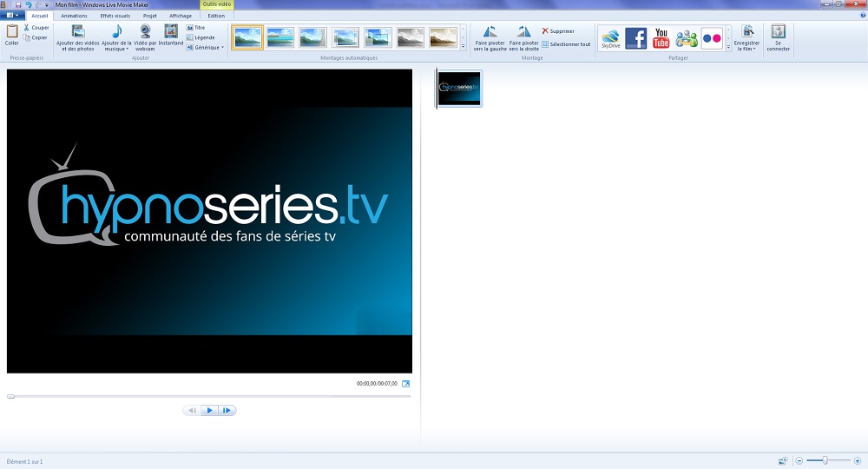
Task: Copy selection using Copier
Action: tap(36, 37)
